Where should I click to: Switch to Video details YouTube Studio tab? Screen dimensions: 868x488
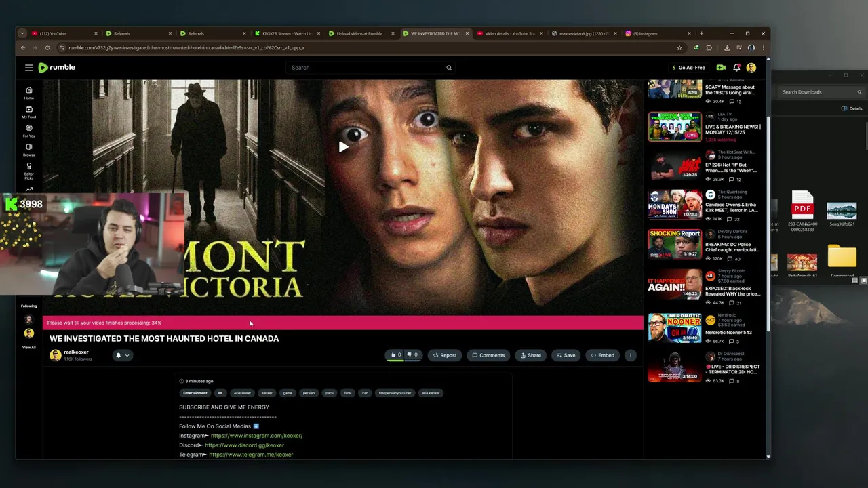[x=509, y=33]
